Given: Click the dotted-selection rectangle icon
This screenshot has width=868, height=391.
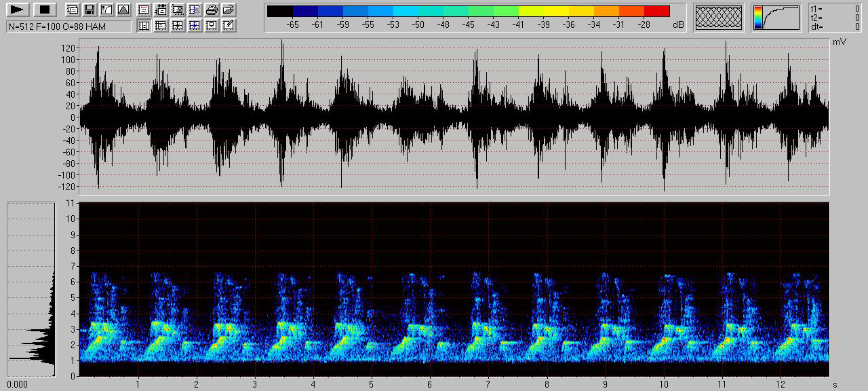Looking at the screenshot, I should 178,10.
